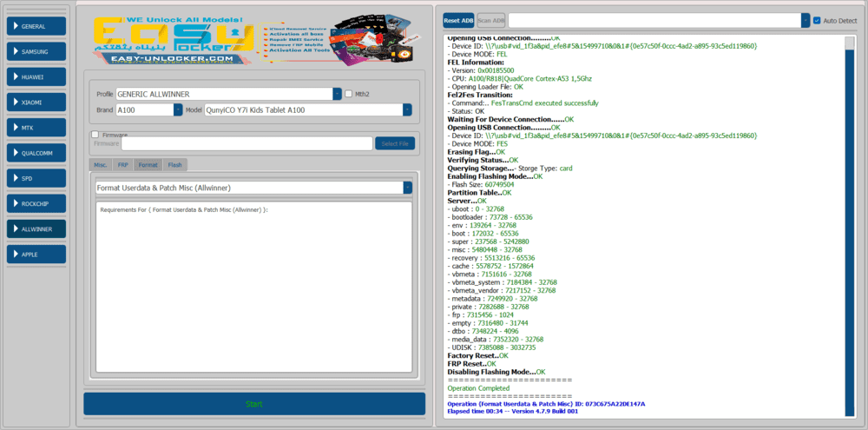Click the 'metadata : 7249920 - 32768' entry

click(492, 299)
